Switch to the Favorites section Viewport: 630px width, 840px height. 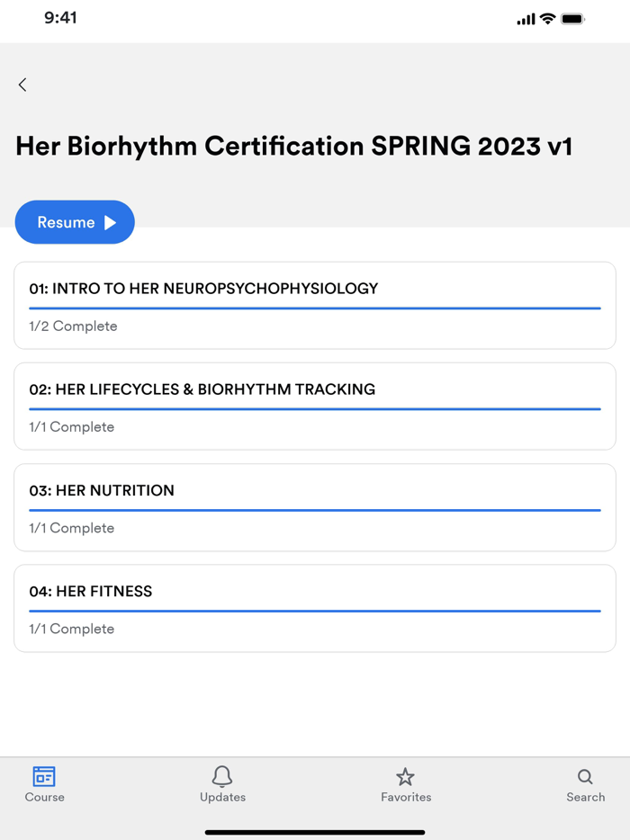[x=406, y=783]
